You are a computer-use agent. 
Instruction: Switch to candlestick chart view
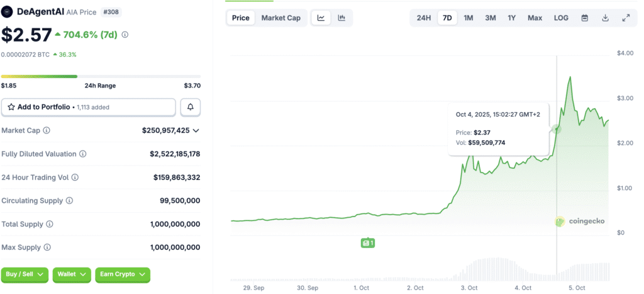click(341, 18)
